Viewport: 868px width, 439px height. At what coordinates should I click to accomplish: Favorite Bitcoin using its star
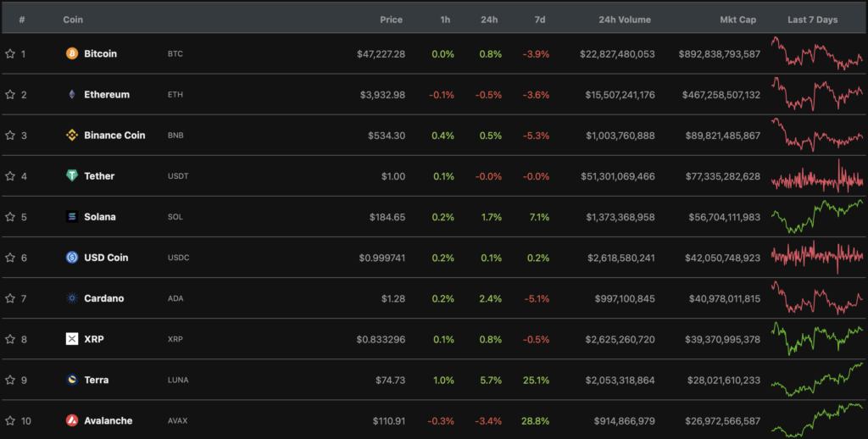10,53
